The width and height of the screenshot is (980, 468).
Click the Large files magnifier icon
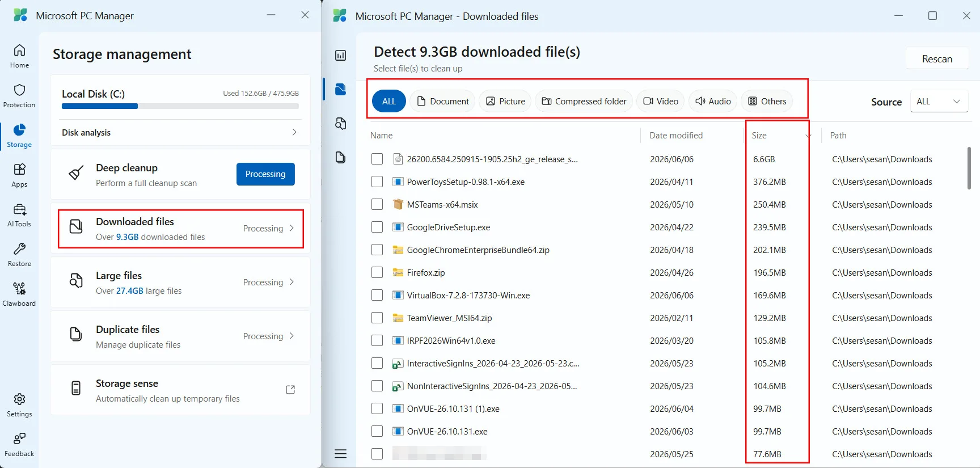[x=76, y=281]
